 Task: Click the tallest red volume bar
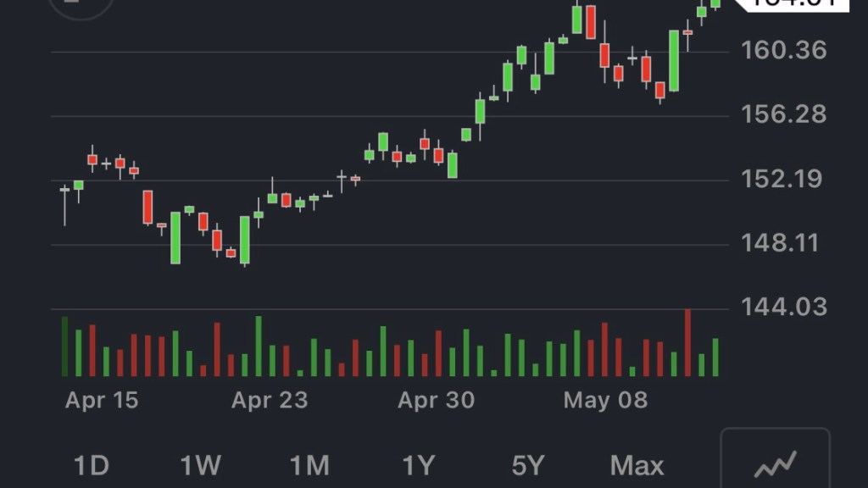(x=687, y=343)
